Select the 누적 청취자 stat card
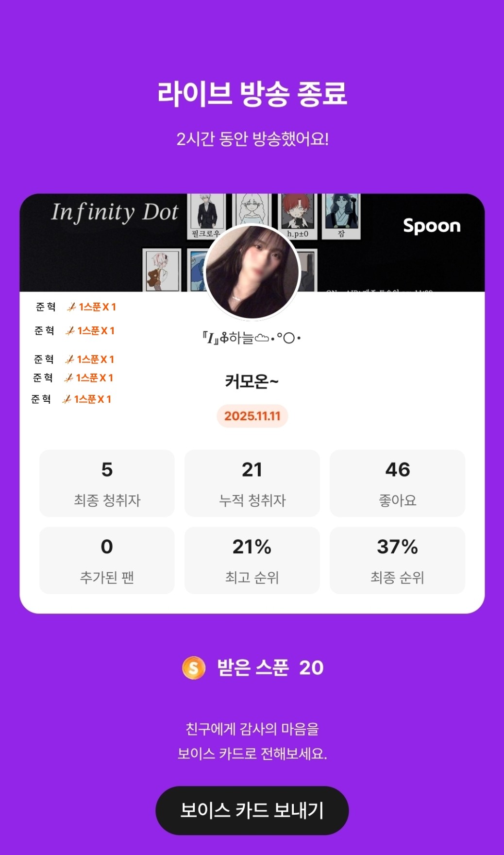504x855 pixels. [x=252, y=483]
